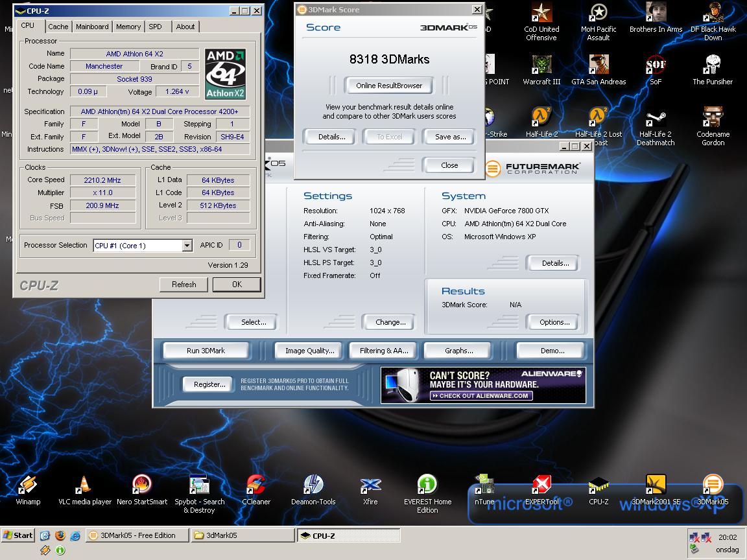Launch VLC media player icon
The height and width of the screenshot is (560, 747).
[84, 489]
